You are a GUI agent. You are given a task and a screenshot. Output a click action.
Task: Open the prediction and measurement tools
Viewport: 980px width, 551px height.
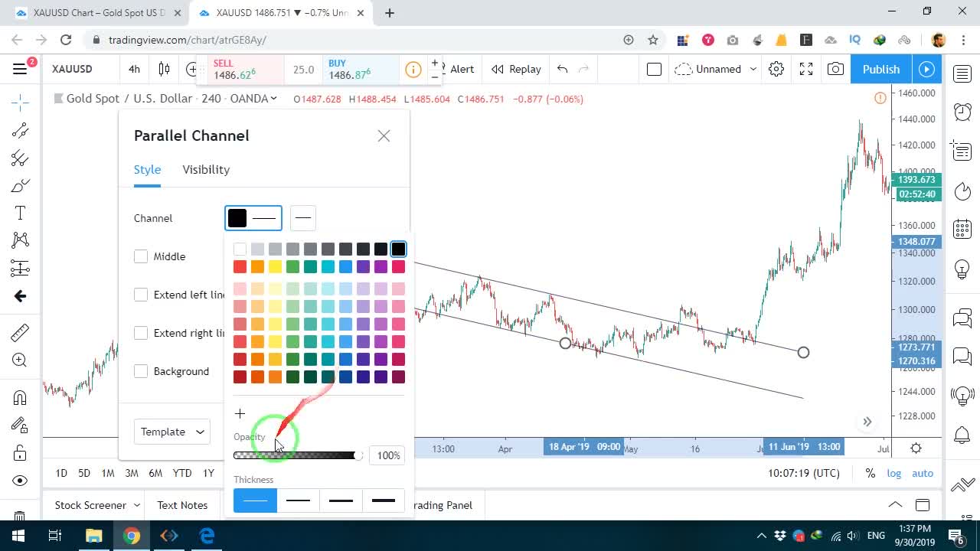(20, 269)
